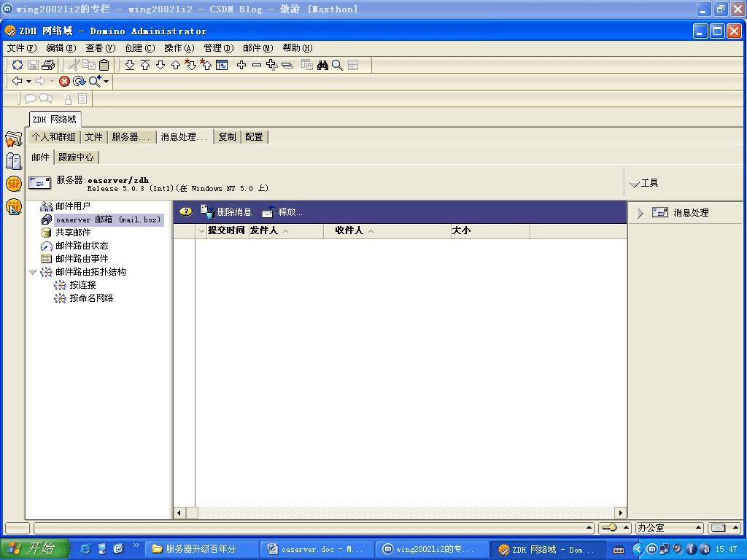Click the binoculars Find icon
Viewport: 747px width, 560px height.
tap(322, 65)
